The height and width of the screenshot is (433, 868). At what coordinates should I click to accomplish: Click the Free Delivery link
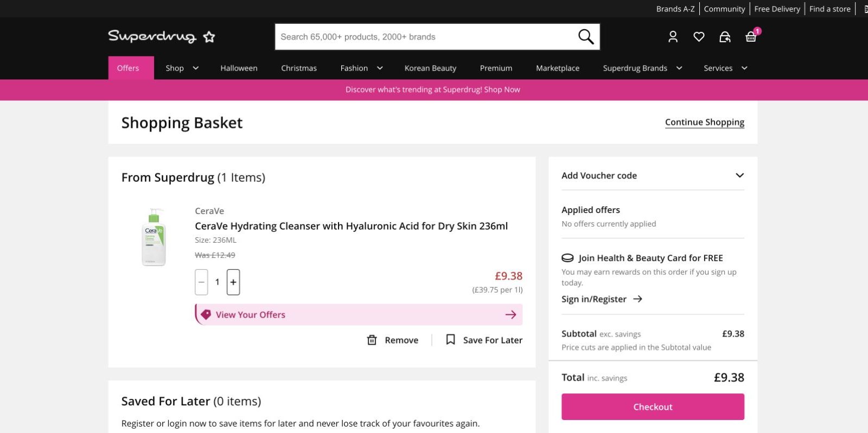777,9
